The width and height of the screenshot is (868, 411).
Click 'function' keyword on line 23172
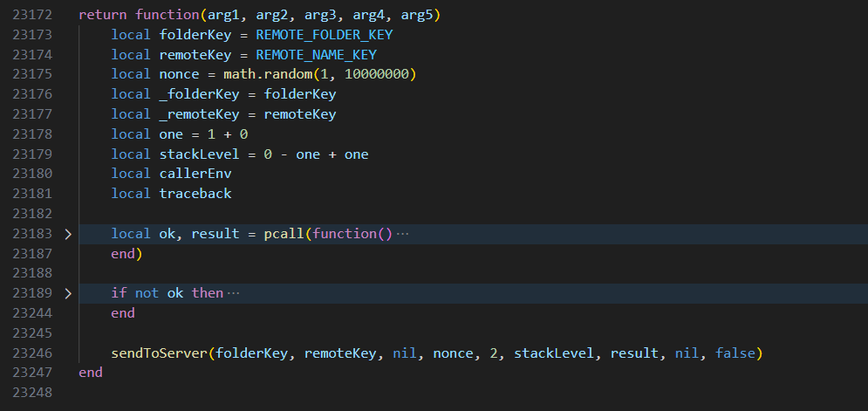click(167, 15)
